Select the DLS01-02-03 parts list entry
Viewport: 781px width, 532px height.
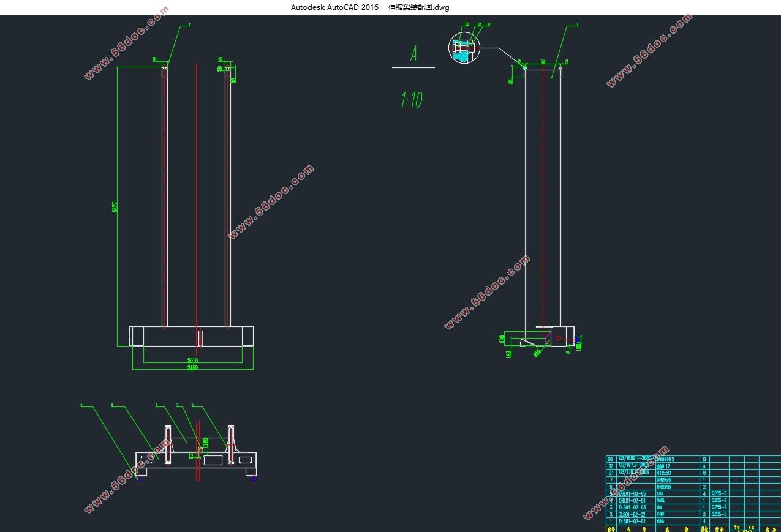632,507
